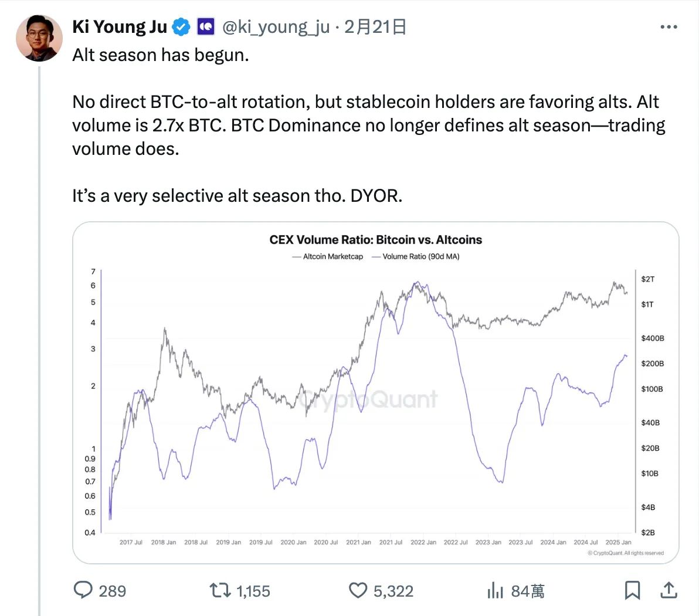Open the Ki Young Ju display name link

pyautogui.click(x=120, y=27)
